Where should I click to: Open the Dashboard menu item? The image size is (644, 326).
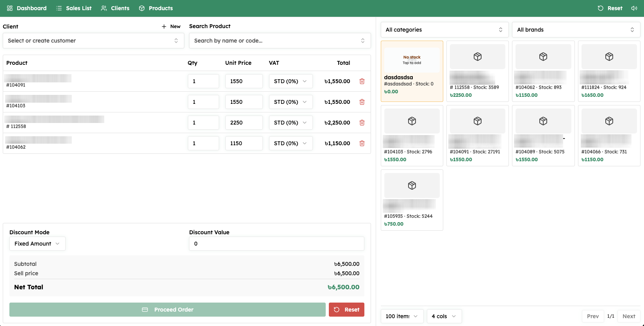pyautogui.click(x=27, y=8)
